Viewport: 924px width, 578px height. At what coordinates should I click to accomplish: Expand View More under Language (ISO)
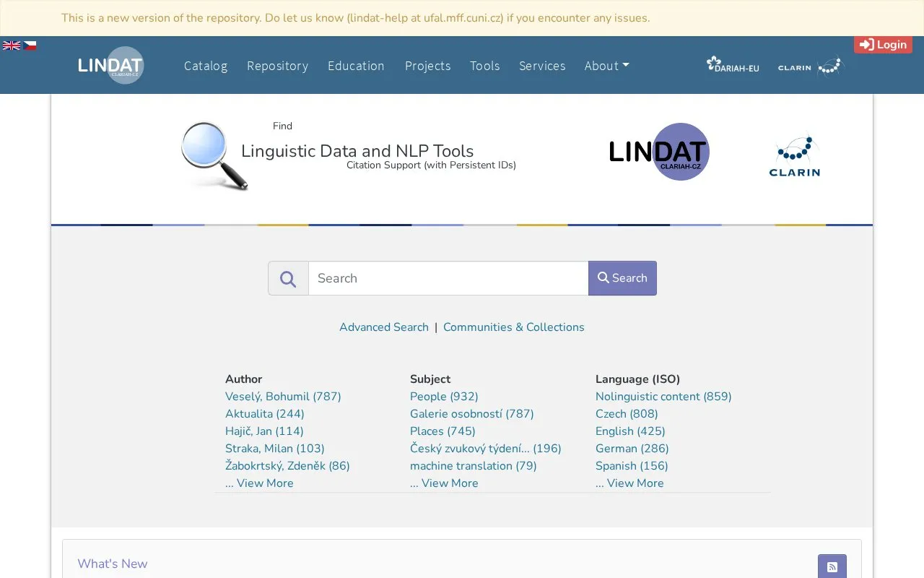(x=629, y=483)
